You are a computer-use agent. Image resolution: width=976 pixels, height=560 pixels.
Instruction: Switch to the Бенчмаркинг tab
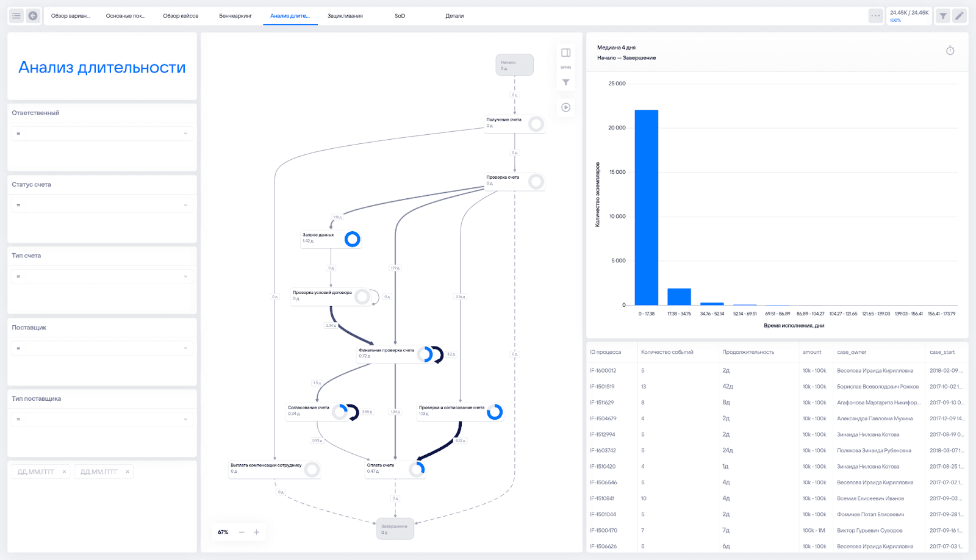tap(235, 16)
